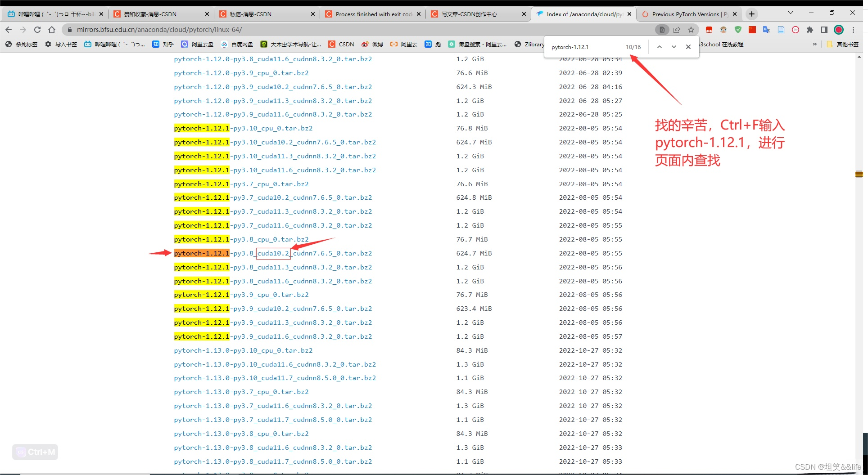
Task: Select the 2022-08-05 05:57 date entry
Action: pyautogui.click(x=591, y=336)
